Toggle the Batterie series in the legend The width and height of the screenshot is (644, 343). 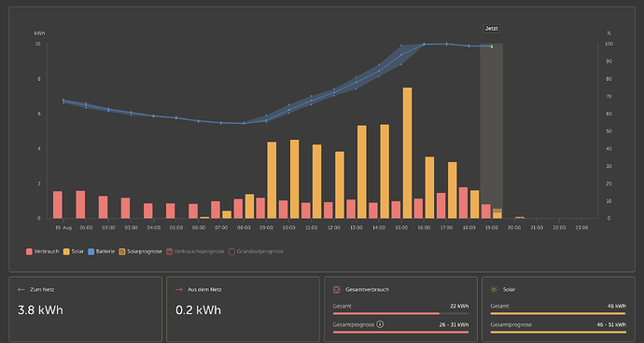click(101, 252)
